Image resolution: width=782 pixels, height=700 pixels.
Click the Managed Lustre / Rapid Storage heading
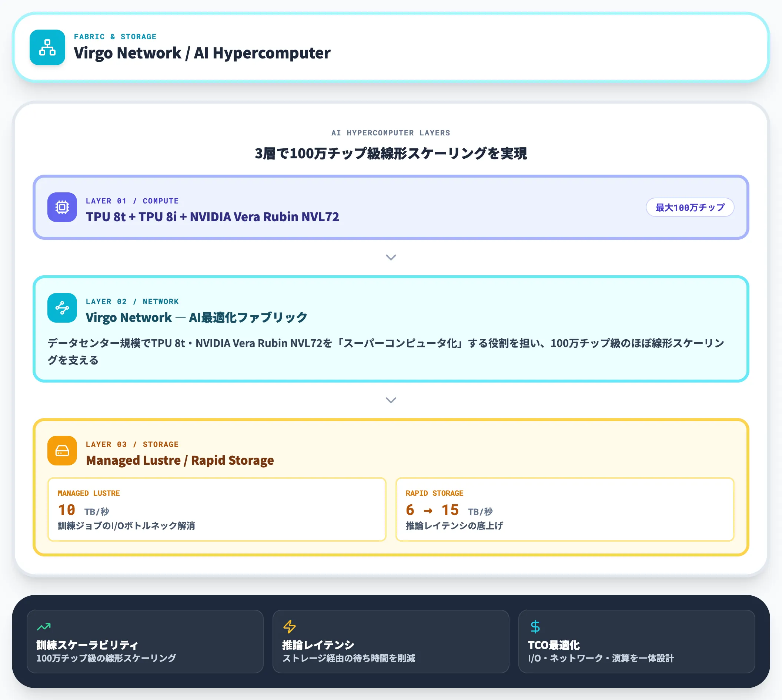pos(180,460)
